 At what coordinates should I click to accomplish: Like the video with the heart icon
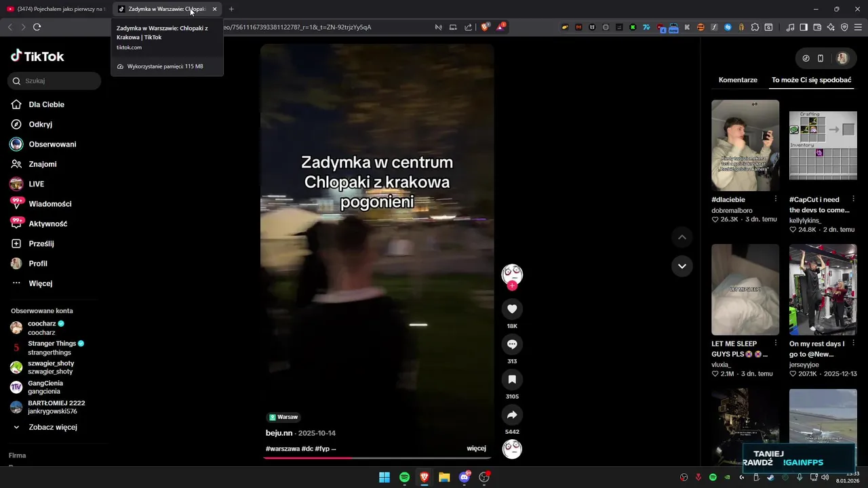[512, 309]
